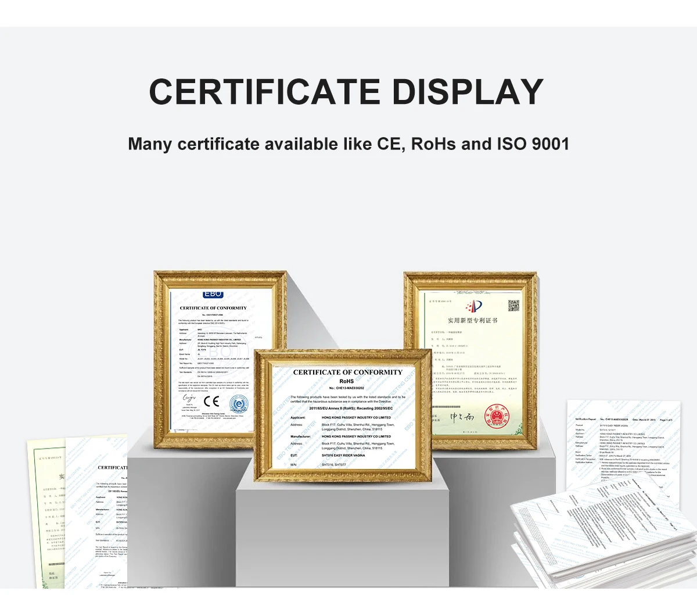
Task: Click the Chinese title on the patent certificate
Action: 472,320
